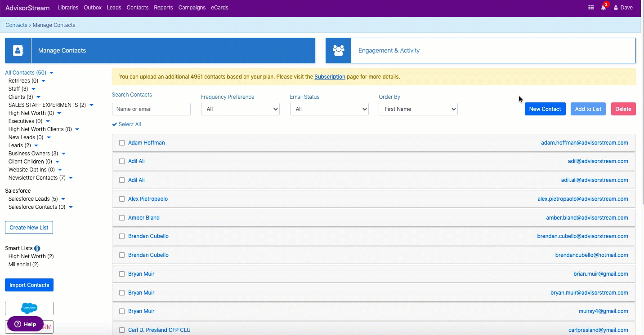Check brian.muir@gmail.com row checkbox

point(122,274)
